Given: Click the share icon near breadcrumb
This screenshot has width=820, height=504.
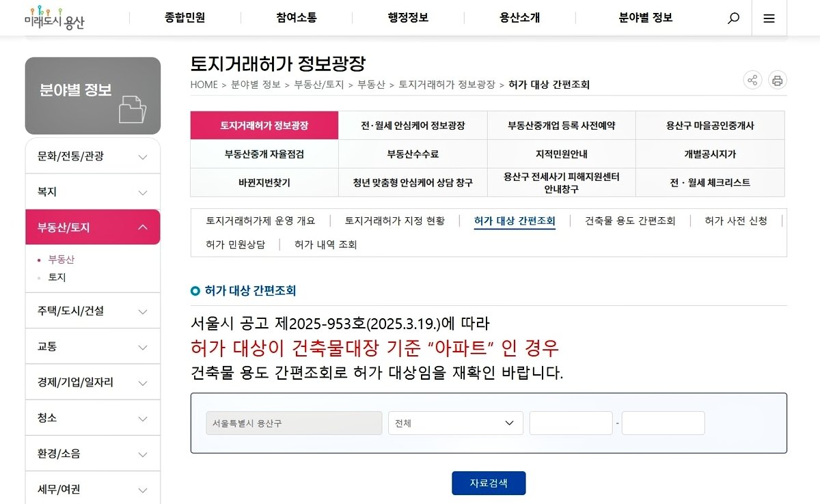Looking at the screenshot, I should click(x=752, y=81).
